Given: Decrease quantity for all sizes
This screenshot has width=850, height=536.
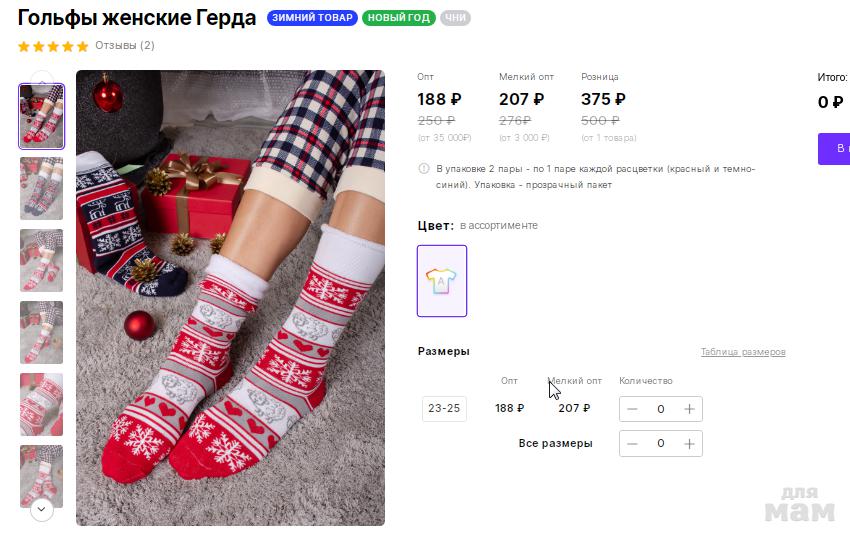Looking at the screenshot, I should pyautogui.click(x=632, y=443).
